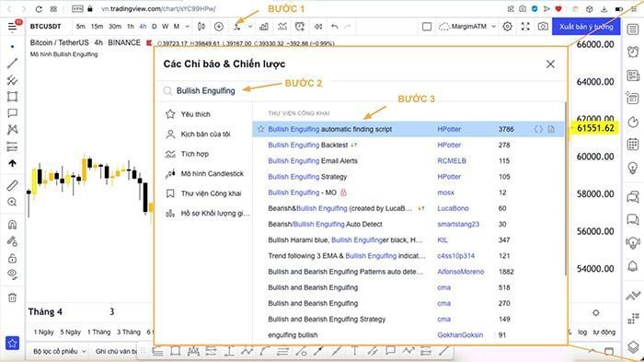
Task: Expand indicators favorites dropdown arrow
Action: 249,27
